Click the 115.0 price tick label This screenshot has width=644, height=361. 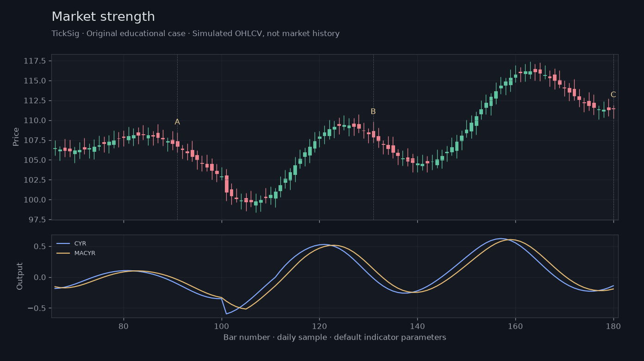tap(35, 81)
